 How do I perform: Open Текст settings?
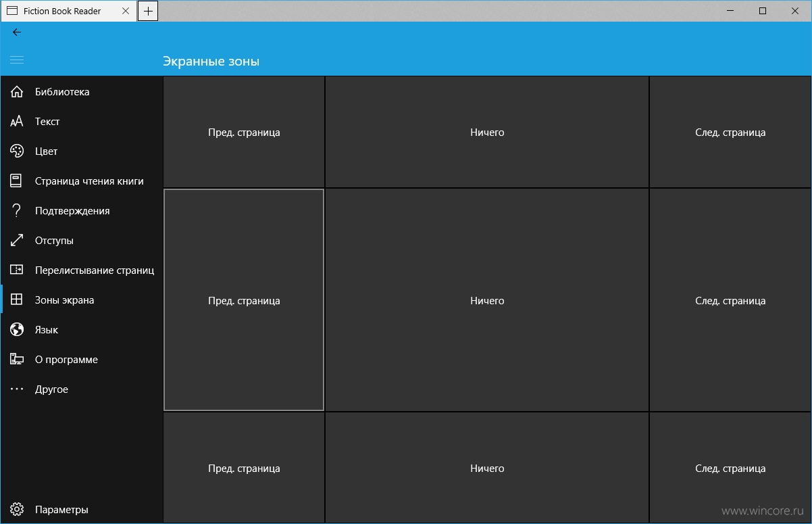82,122
